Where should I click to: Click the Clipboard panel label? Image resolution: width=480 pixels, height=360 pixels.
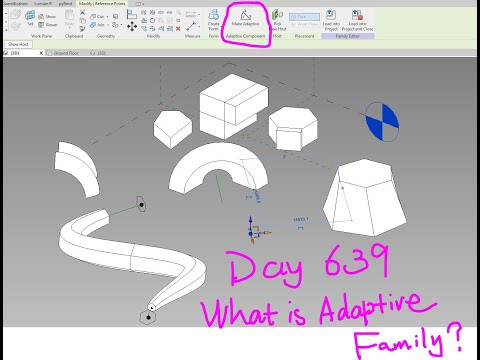74,36
